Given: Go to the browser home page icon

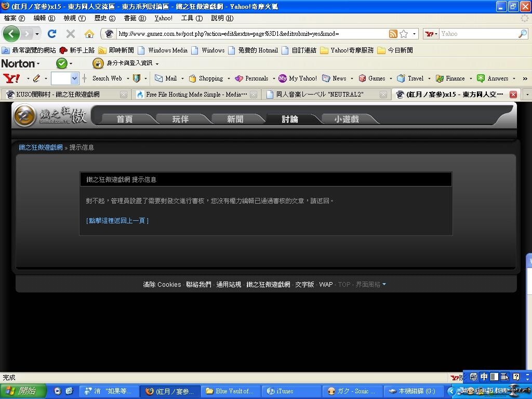Looking at the screenshot, I should 89,34.
